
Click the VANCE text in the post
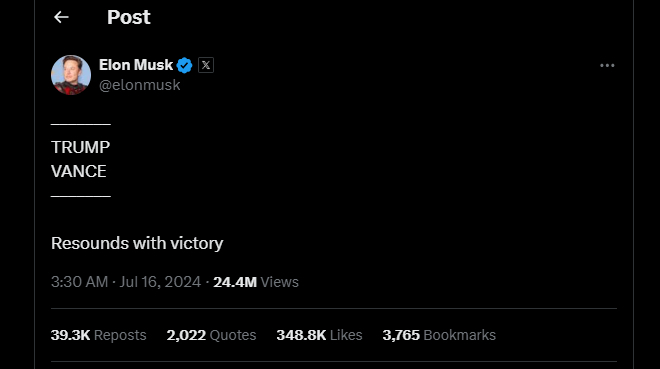(x=79, y=171)
